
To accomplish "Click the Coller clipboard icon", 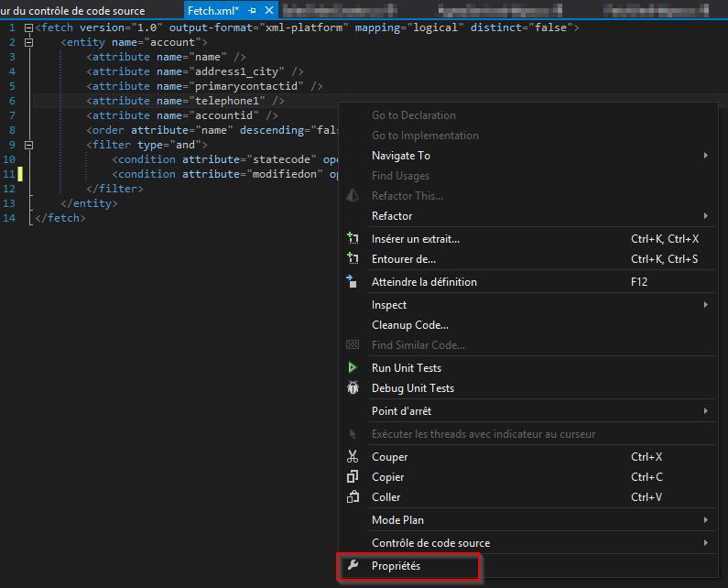I will pyautogui.click(x=353, y=496).
